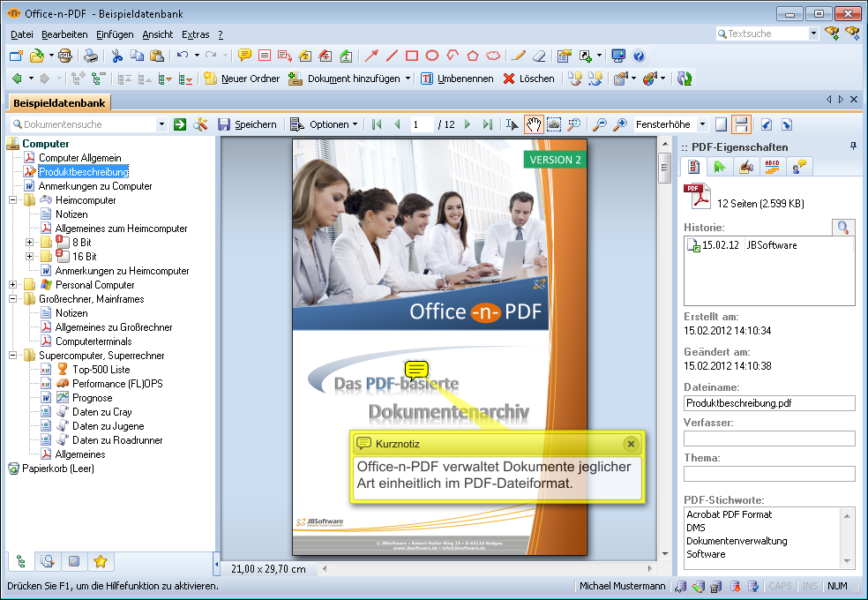Click the green refresh icon in the toolbar

click(685, 79)
